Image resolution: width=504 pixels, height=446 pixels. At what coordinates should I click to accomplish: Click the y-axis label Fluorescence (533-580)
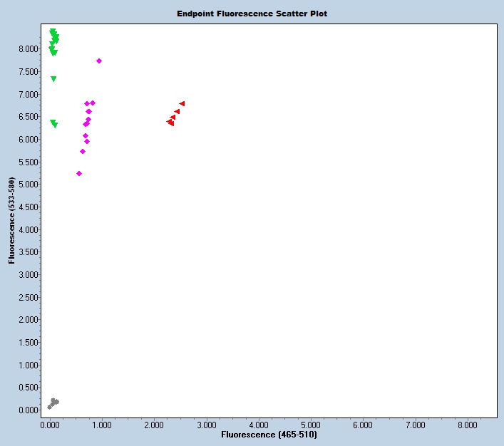12,222
